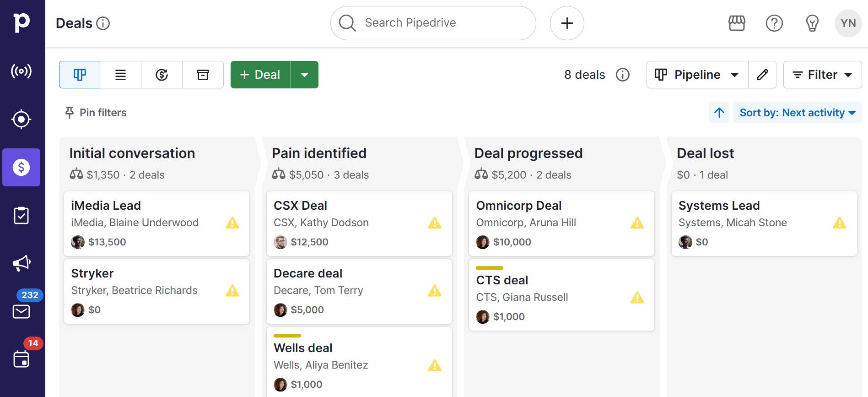Click the Pipedrive logo in sidebar
The width and height of the screenshot is (868, 397).
click(x=21, y=22)
